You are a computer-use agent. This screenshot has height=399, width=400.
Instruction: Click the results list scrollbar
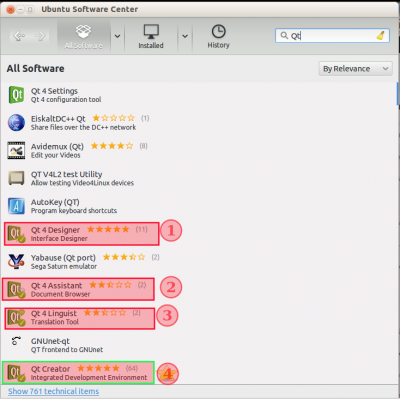[398, 94]
